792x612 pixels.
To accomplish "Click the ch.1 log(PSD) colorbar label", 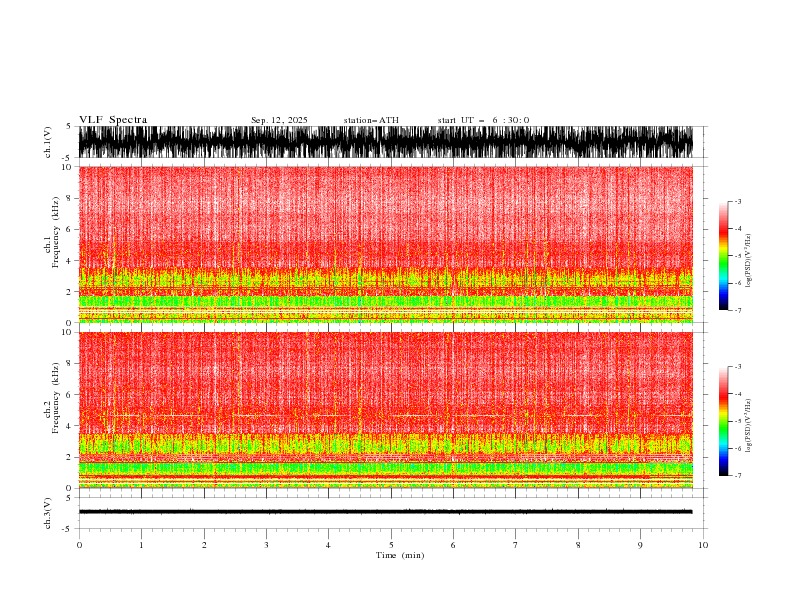I will click(748, 261).
